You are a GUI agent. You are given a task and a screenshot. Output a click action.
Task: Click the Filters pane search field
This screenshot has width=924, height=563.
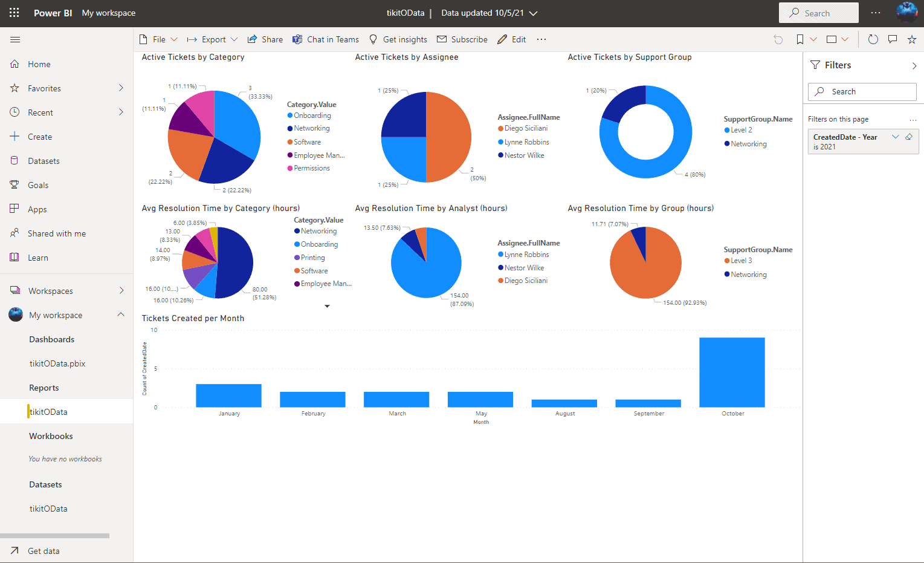coord(862,92)
